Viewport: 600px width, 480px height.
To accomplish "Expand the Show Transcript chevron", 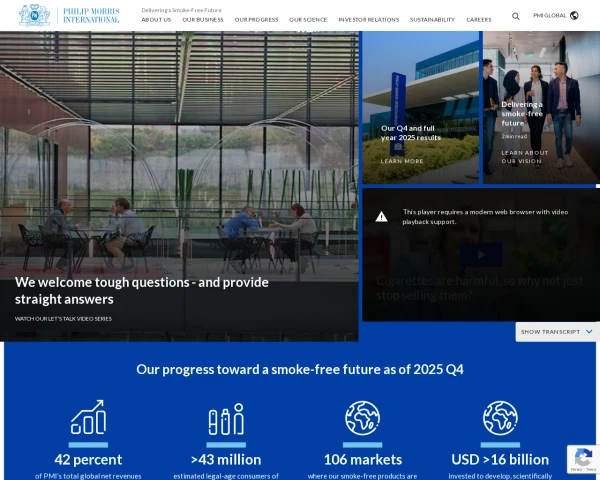I will click(x=589, y=331).
